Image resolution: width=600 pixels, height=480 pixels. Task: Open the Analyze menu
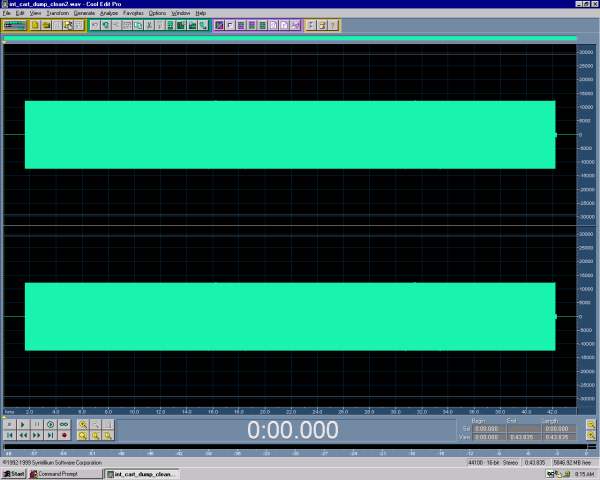109,13
